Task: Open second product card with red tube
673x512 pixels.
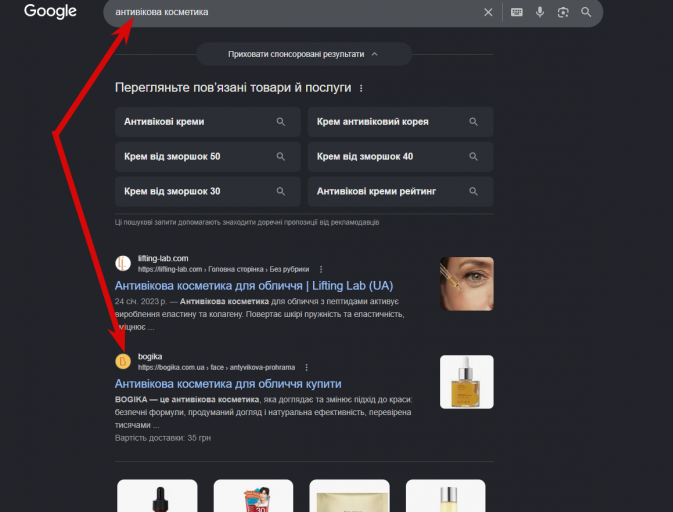Action: (253, 496)
